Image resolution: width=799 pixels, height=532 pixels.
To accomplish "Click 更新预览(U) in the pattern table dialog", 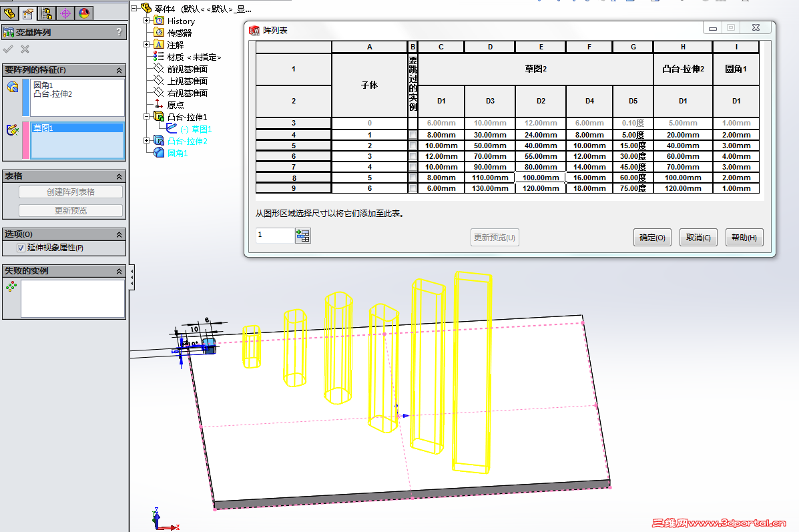I will tap(494, 238).
